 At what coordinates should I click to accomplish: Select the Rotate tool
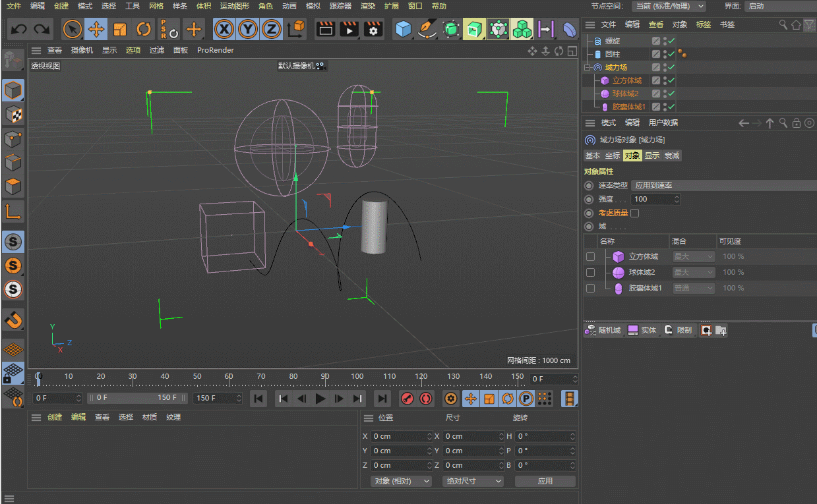tap(144, 29)
